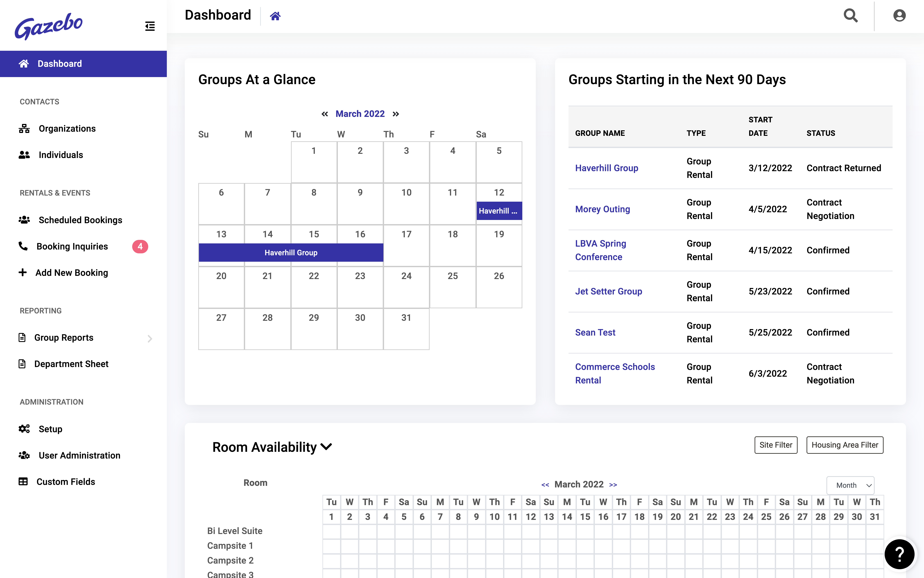
Task: Open the search magnifier icon
Action: click(x=851, y=16)
